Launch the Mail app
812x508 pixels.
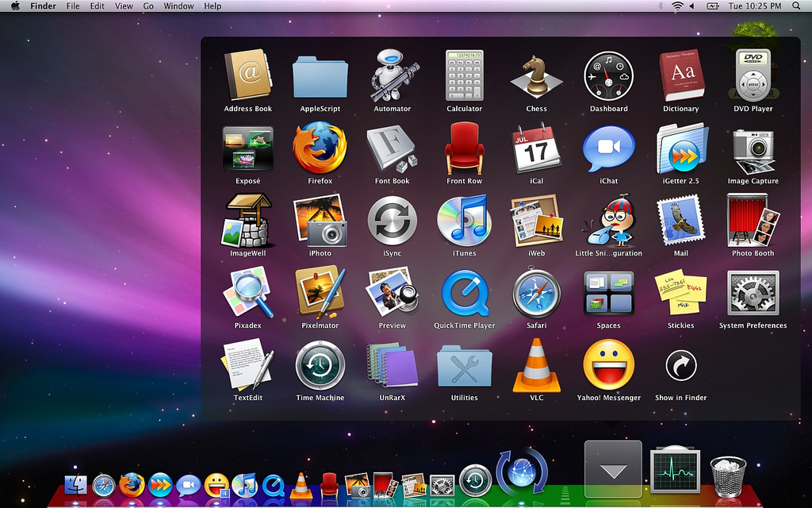pos(681,221)
